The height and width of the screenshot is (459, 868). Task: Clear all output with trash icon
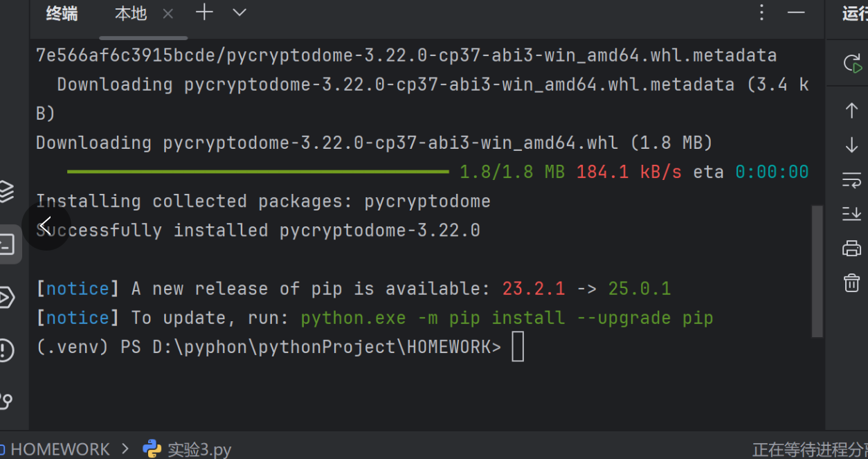click(x=852, y=282)
